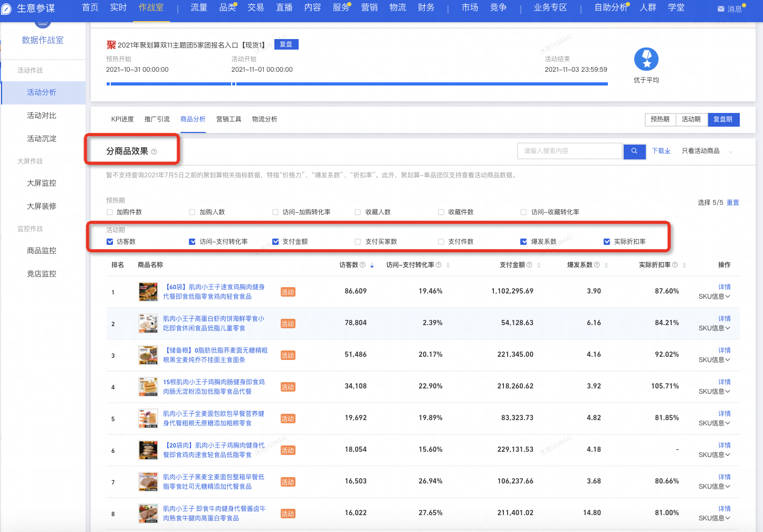Click the 优于平均 medal badge icon

pyautogui.click(x=646, y=59)
